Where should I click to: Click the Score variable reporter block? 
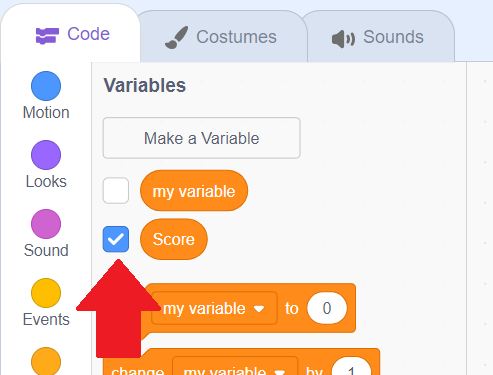(174, 239)
